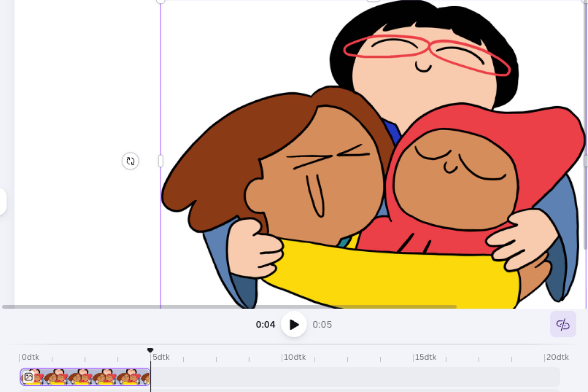Screen dimensions: 588x392
Task: Click the image-type icon on the timeline clip
Action: pos(28,377)
